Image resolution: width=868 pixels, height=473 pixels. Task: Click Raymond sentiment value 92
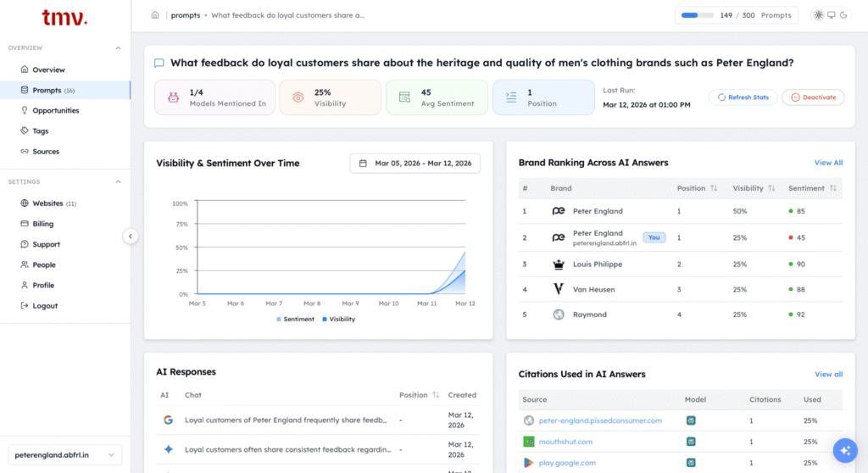(x=800, y=314)
